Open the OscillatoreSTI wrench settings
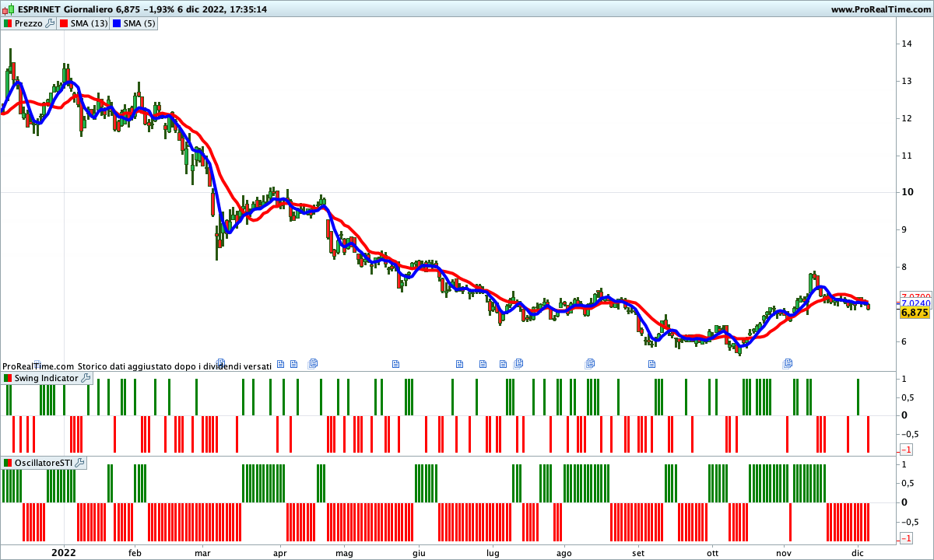Screen dimensions: 934x560 [79, 463]
